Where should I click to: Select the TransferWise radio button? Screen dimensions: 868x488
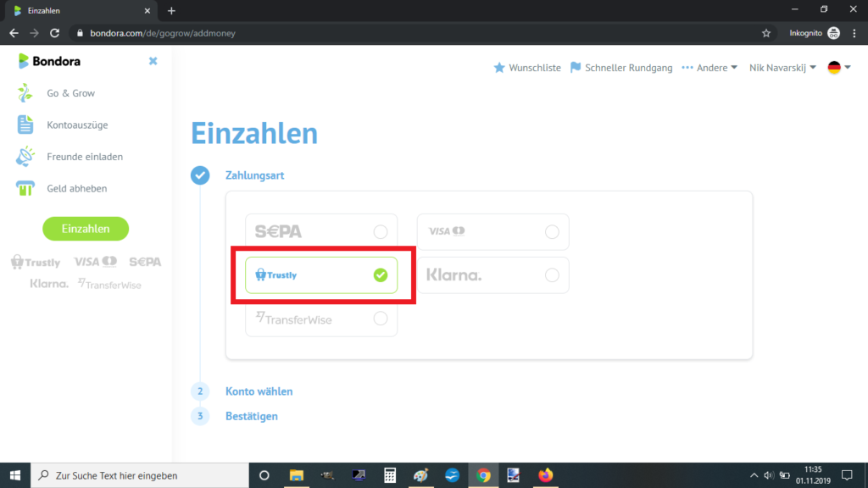pyautogui.click(x=381, y=319)
